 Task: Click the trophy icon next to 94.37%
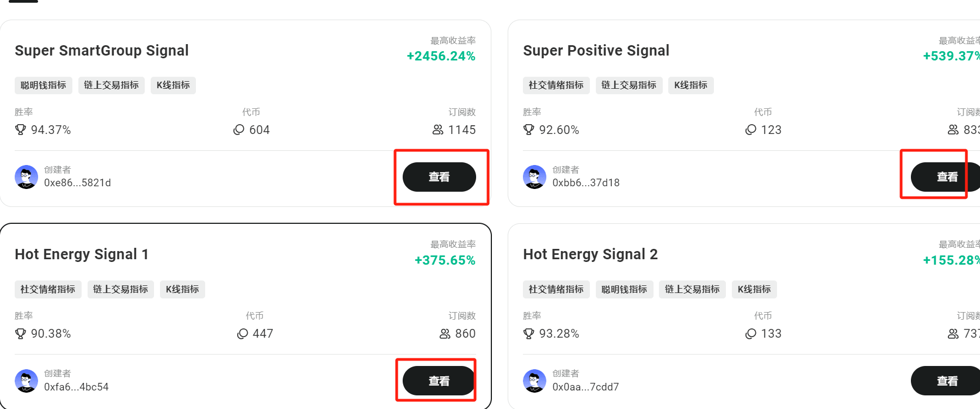click(20, 130)
